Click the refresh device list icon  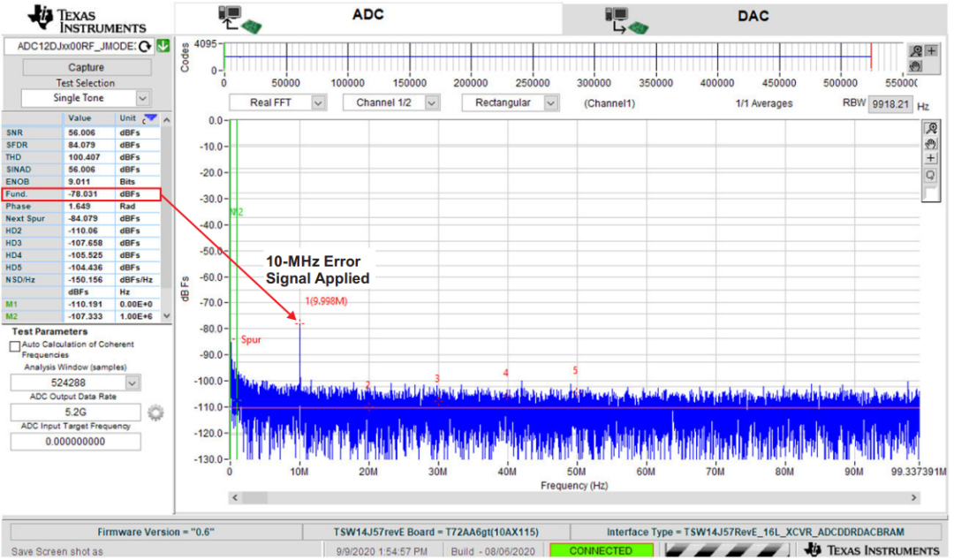(145, 47)
